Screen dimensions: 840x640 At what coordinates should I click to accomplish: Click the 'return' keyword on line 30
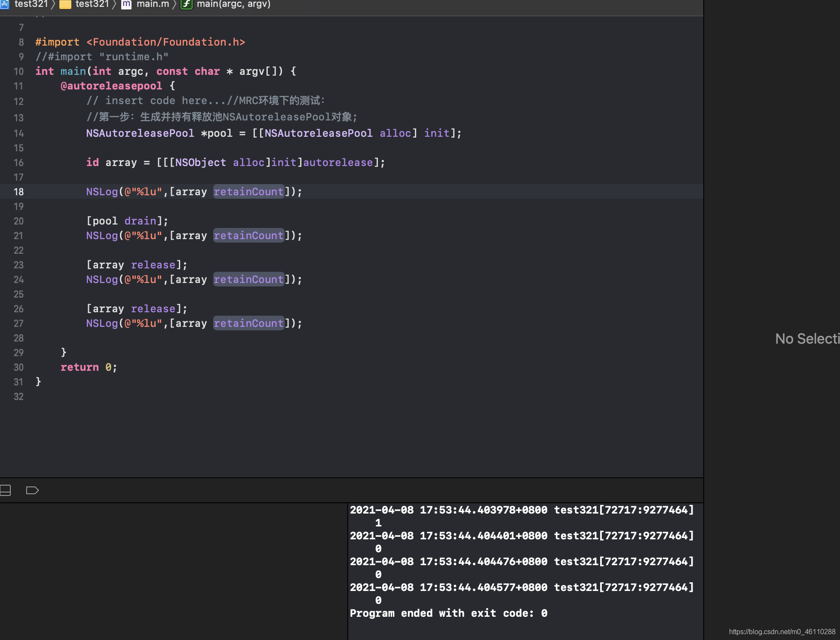pos(80,367)
